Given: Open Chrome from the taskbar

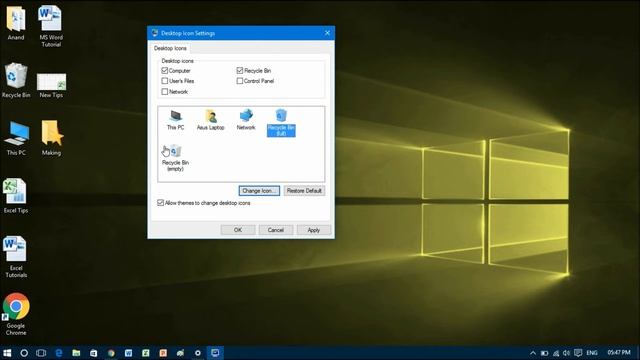Looking at the screenshot, I should tap(111, 353).
